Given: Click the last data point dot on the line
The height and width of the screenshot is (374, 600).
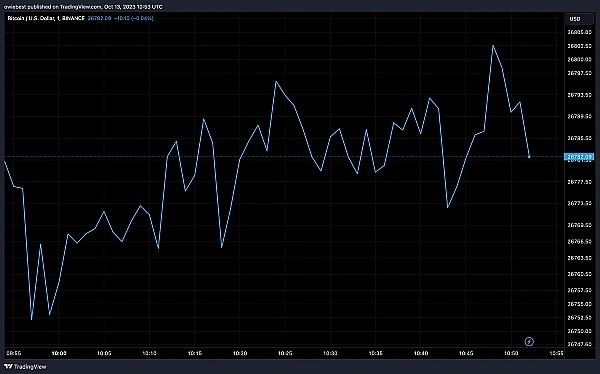Looking at the screenshot, I should [x=529, y=157].
